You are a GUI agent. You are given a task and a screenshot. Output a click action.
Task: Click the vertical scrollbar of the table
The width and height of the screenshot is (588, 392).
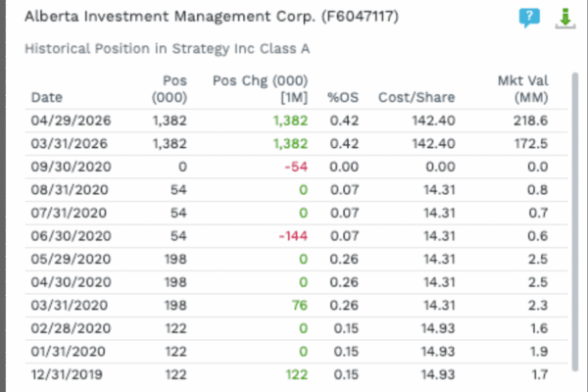point(575,221)
